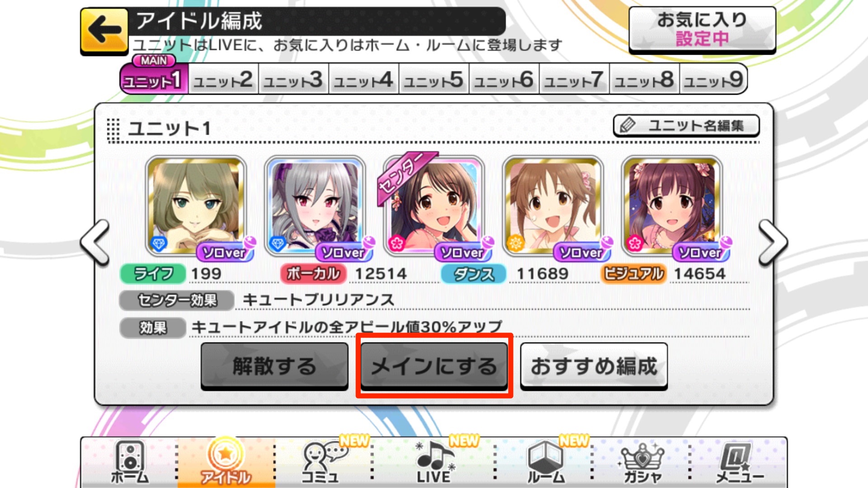Toggle お気に入り設定中 favorite mode

[x=702, y=30]
